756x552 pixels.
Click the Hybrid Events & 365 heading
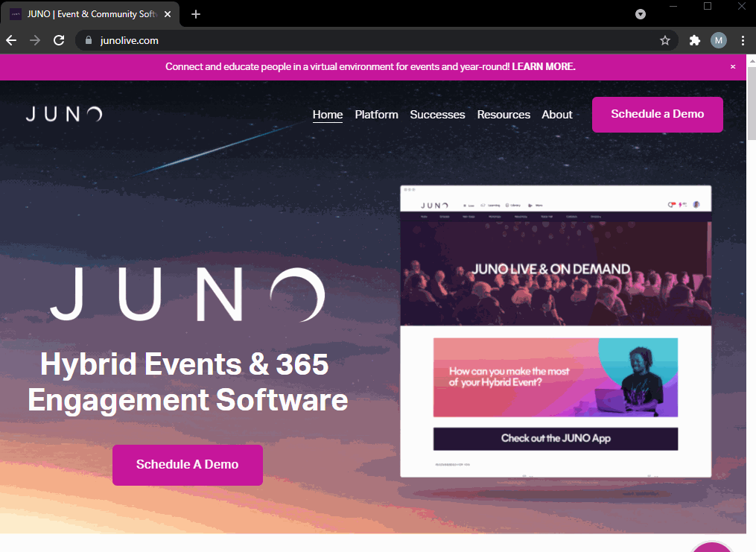coord(188,382)
